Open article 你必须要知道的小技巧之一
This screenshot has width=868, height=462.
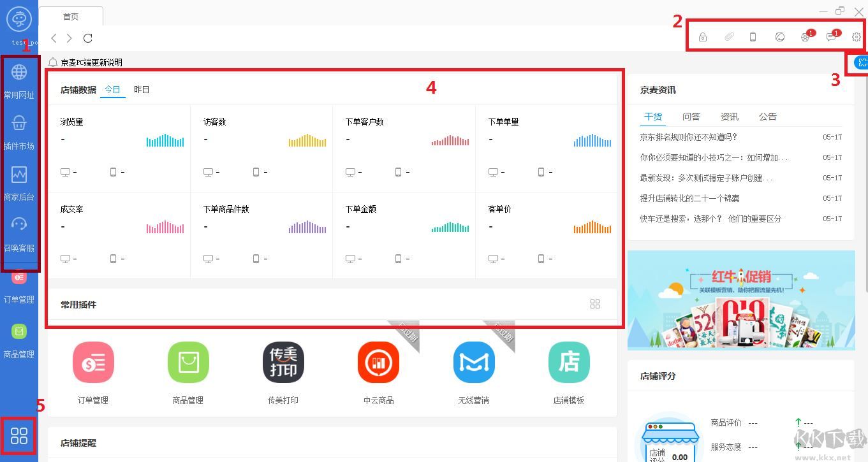click(x=714, y=157)
